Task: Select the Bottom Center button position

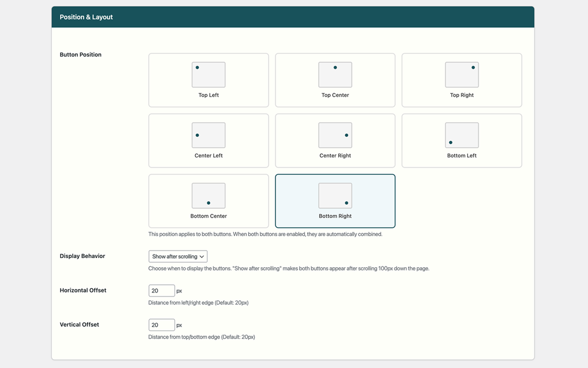Action: pos(209,201)
